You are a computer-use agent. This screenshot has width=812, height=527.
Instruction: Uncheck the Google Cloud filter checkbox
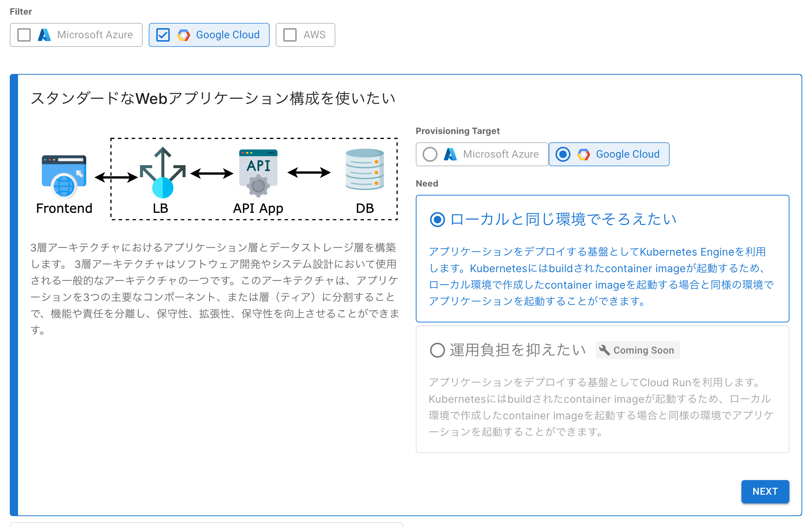click(163, 35)
